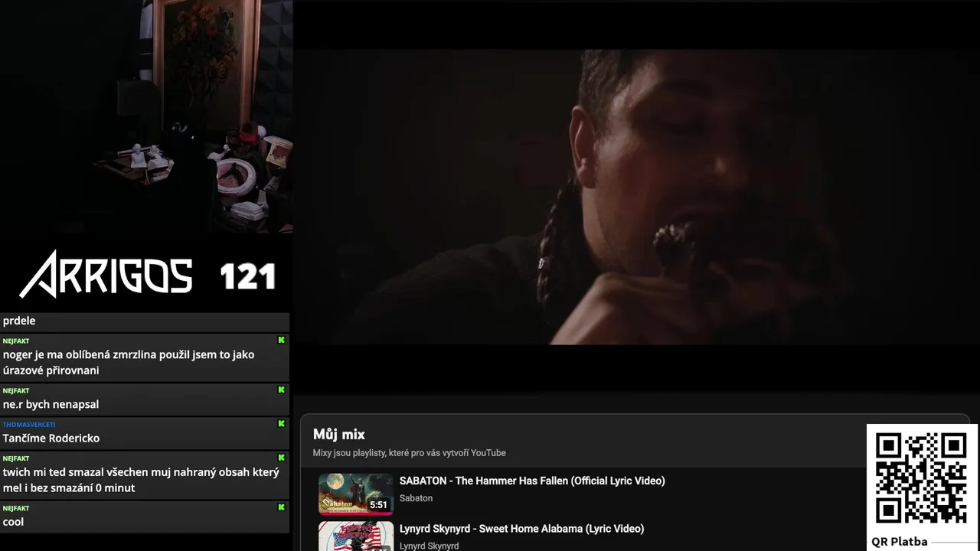The image size is (980, 551).
Task: Click the green Kick badge next to "ne.r bych nenapsal"
Action: tap(281, 390)
